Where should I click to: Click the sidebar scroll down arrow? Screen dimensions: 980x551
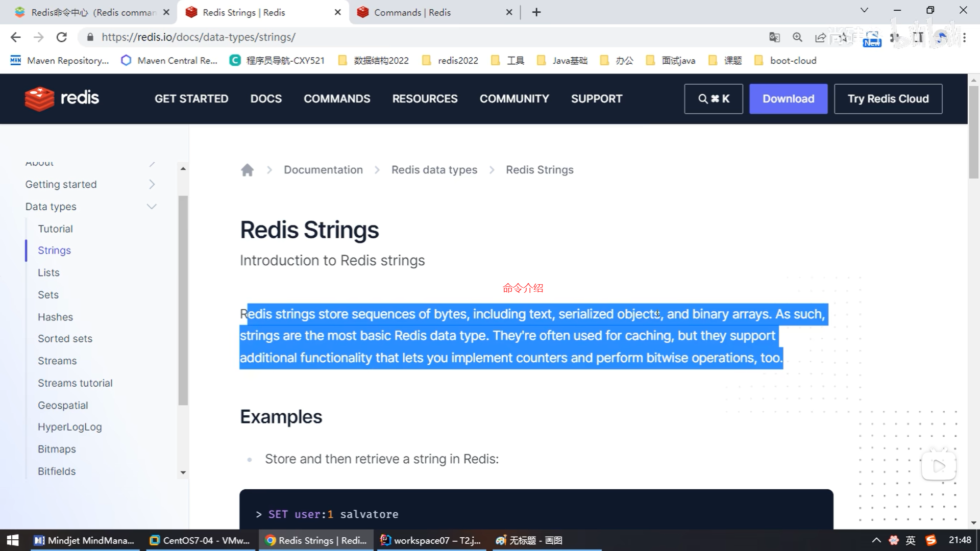click(x=183, y=472)
